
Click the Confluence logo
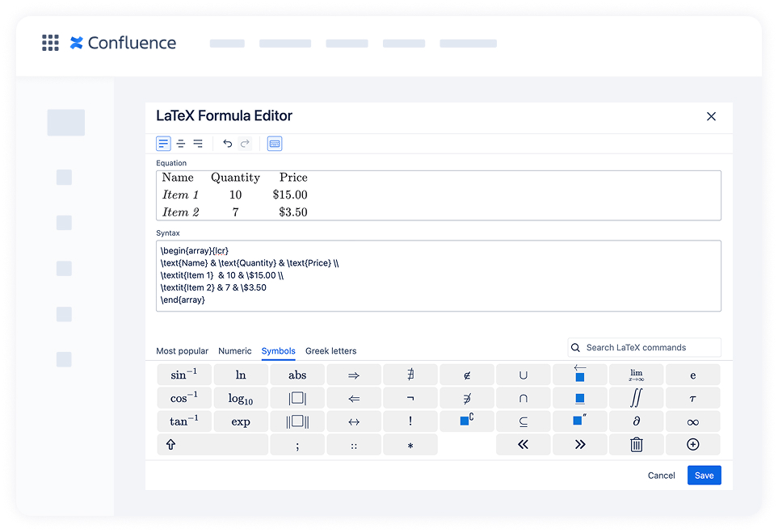coord(123,43)
